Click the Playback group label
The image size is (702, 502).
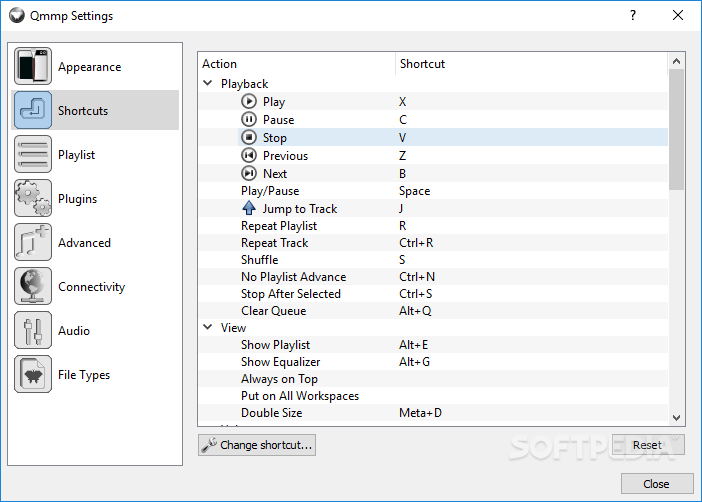pyautogui.click(x=244, y=84)
